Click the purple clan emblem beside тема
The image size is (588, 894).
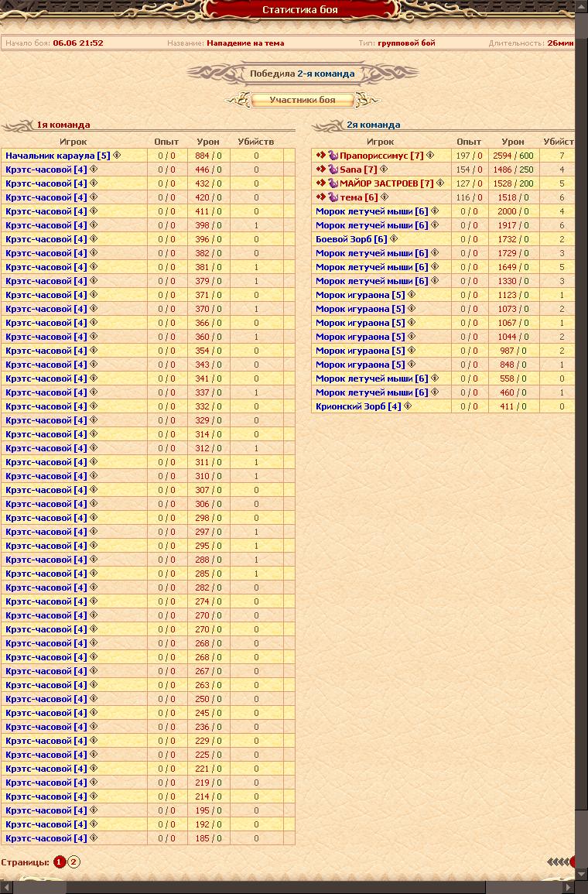(333, 197)
